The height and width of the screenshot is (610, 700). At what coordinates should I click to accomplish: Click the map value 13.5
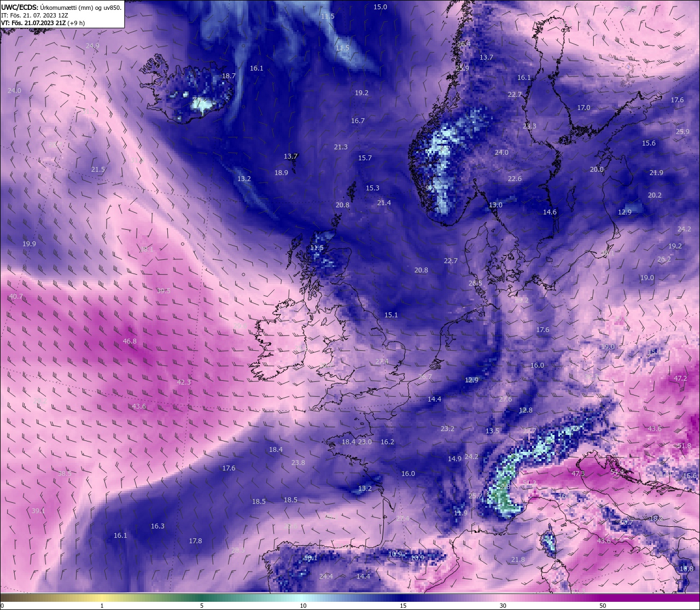pyautogui.click(x=492, y=431)
